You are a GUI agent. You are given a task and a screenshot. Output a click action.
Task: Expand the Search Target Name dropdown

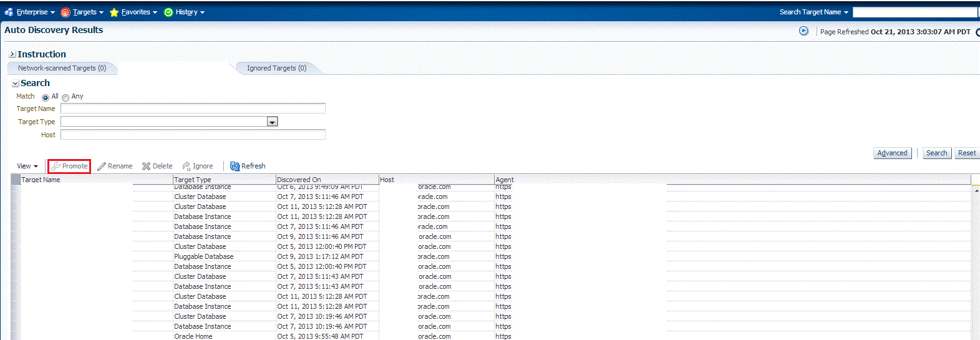tap(814, 12)
